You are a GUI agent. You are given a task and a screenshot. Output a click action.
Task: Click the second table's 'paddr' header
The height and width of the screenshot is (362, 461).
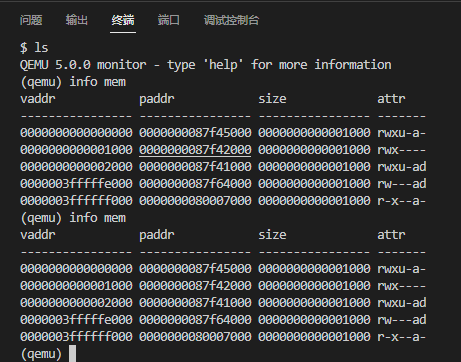pyautogui.click(x=157, y=235)
